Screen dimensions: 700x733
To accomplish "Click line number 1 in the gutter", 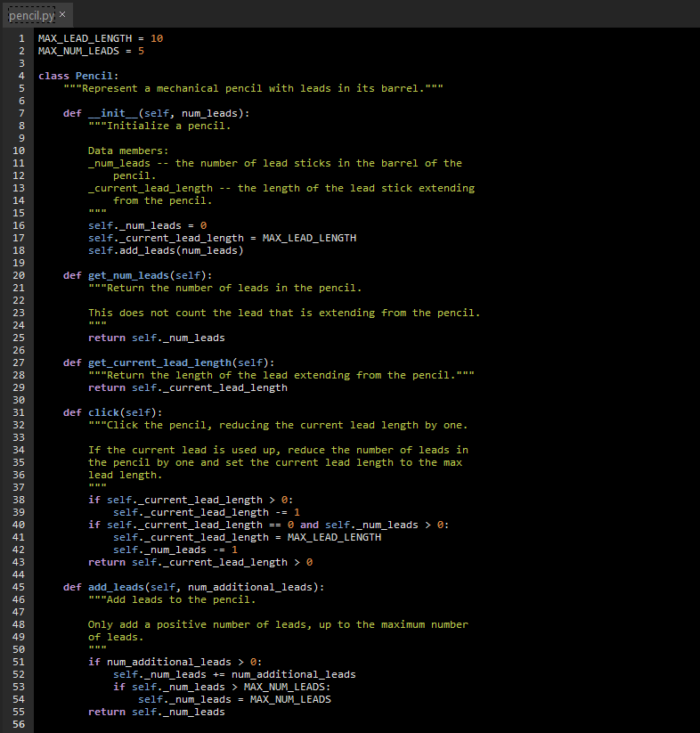I will tap(21, 38).
